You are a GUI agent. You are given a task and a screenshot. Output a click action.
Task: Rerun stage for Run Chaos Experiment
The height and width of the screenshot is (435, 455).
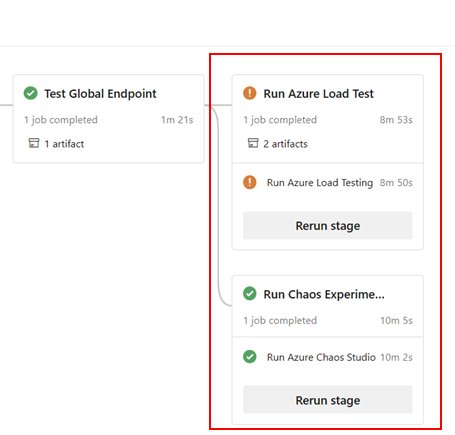click(328, 400)
